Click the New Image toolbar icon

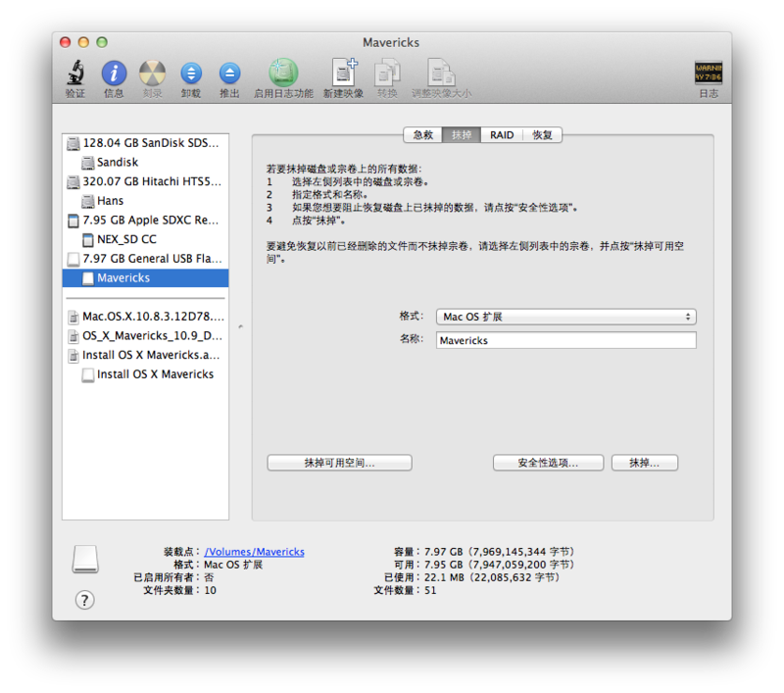click(344, 73)
